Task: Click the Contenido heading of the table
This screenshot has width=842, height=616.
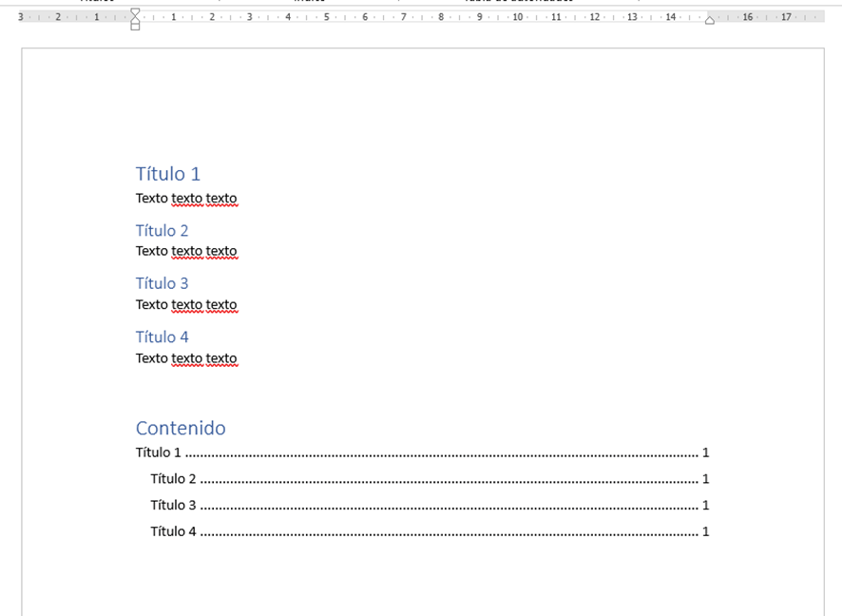Action: pos(181,429)
